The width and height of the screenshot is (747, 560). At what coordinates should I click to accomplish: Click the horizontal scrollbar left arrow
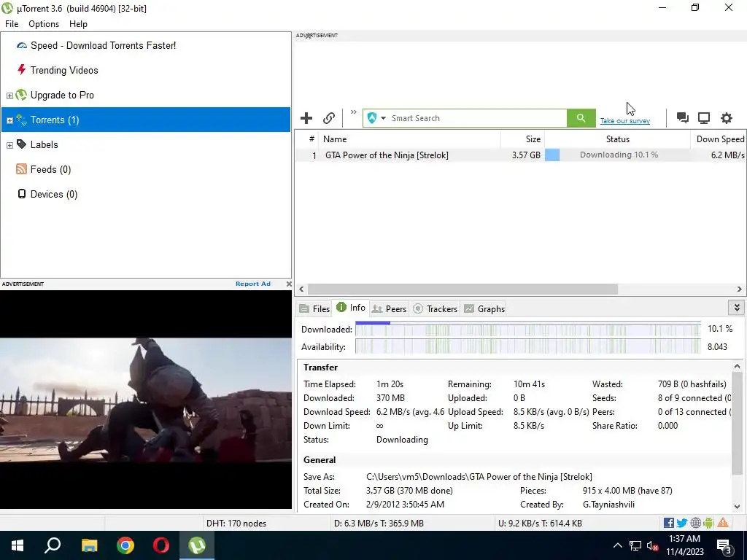click(301, 289)
